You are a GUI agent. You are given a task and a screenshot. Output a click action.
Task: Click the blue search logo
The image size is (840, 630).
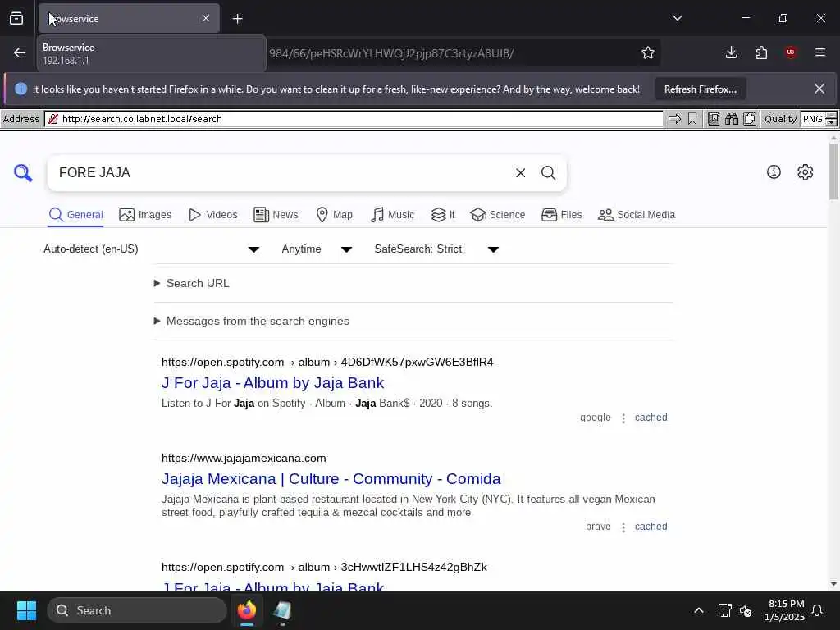click(23, 173)
